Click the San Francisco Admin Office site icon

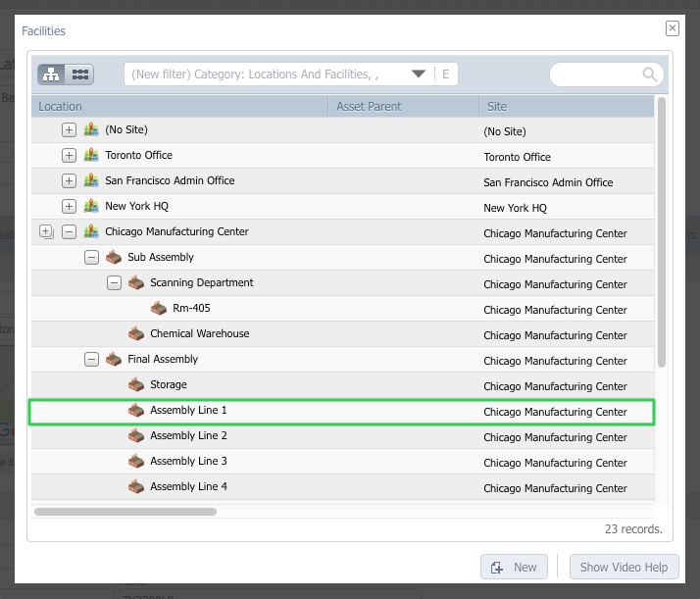pos(91,180)
